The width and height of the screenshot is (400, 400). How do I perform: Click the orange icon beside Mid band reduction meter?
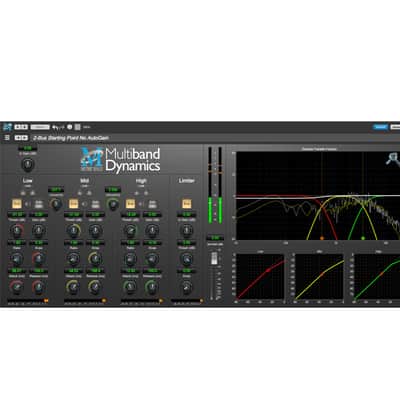[x=104, y=301]
